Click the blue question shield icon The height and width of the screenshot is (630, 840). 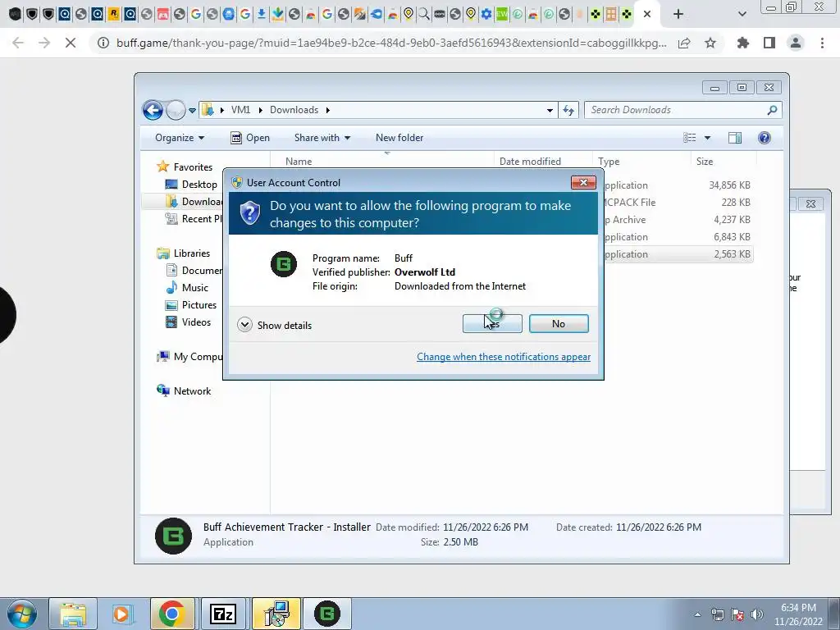249,213
